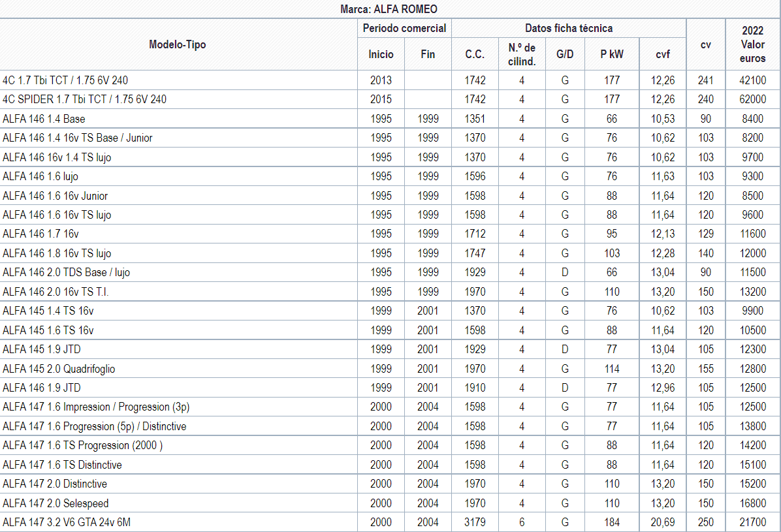Select 'ALFA 147 1.6 Progression (5p) / Distinctive'
This screenshot has width=781, height=532.
(94, 426)
